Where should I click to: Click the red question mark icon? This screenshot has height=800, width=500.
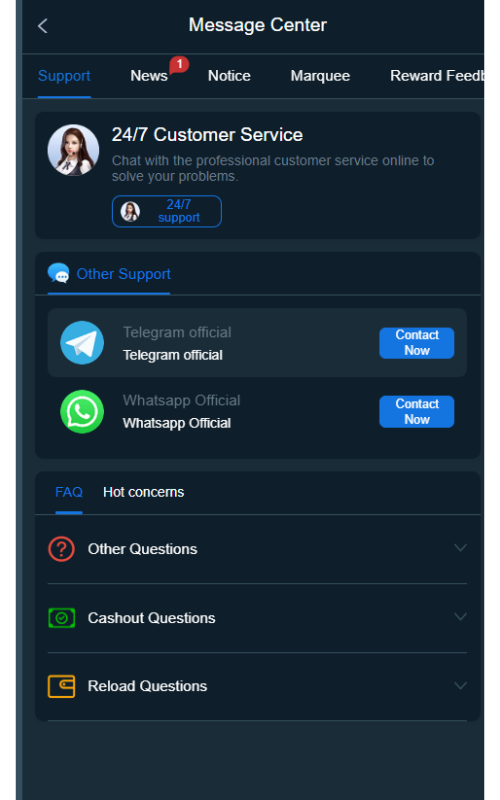(61, 549)
